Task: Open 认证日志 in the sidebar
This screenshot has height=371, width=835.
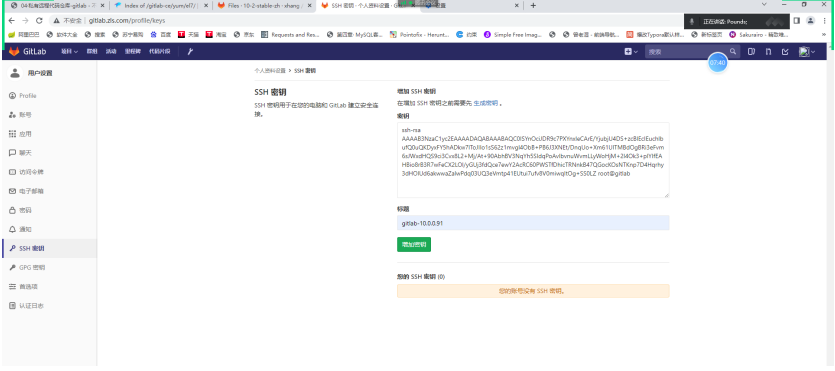Action: [x=27, y=306]
